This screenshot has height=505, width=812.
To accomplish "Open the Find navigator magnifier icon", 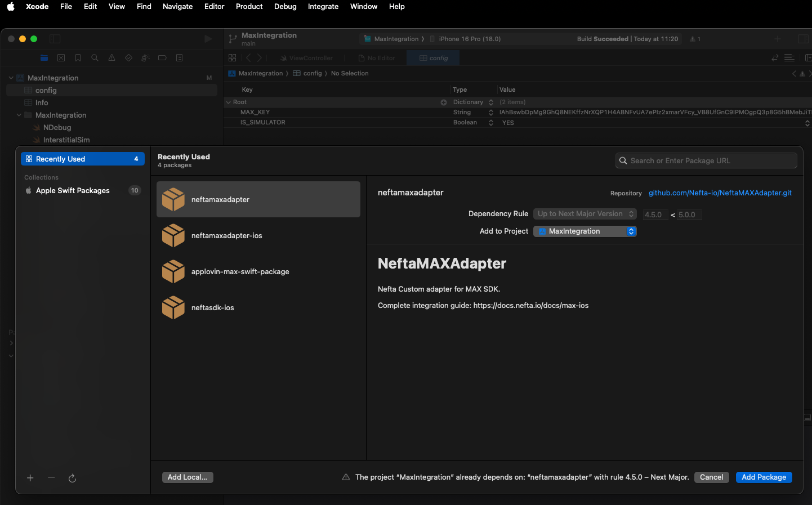I will 95,58.
